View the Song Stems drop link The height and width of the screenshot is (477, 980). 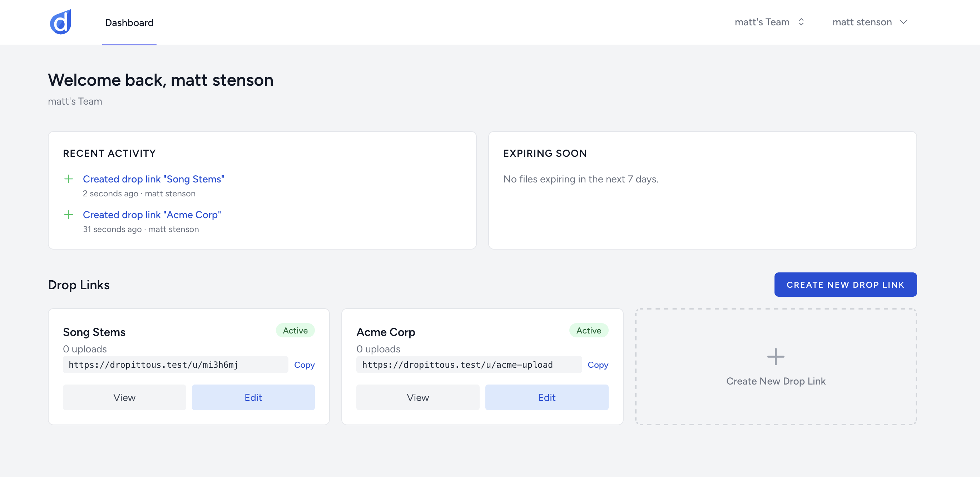pos(124,397)
